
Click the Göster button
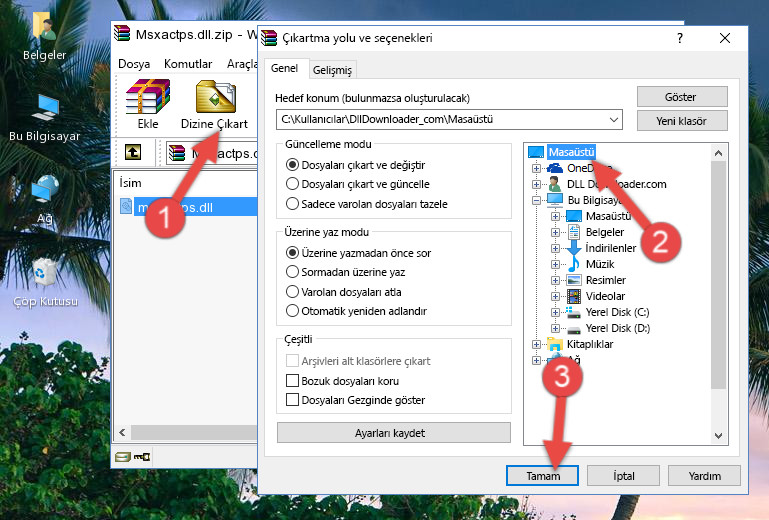[x=682, y=97]
